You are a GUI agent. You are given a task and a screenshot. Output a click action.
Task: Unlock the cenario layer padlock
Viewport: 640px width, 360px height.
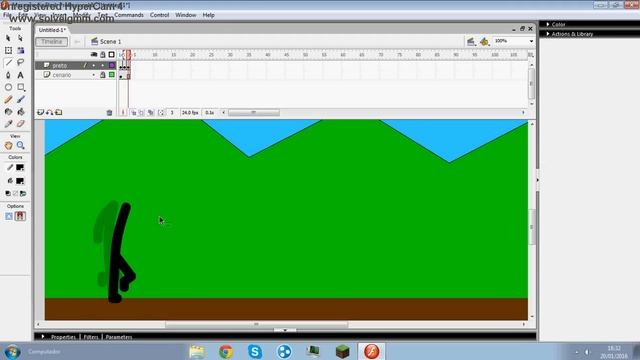pos(102,75)
